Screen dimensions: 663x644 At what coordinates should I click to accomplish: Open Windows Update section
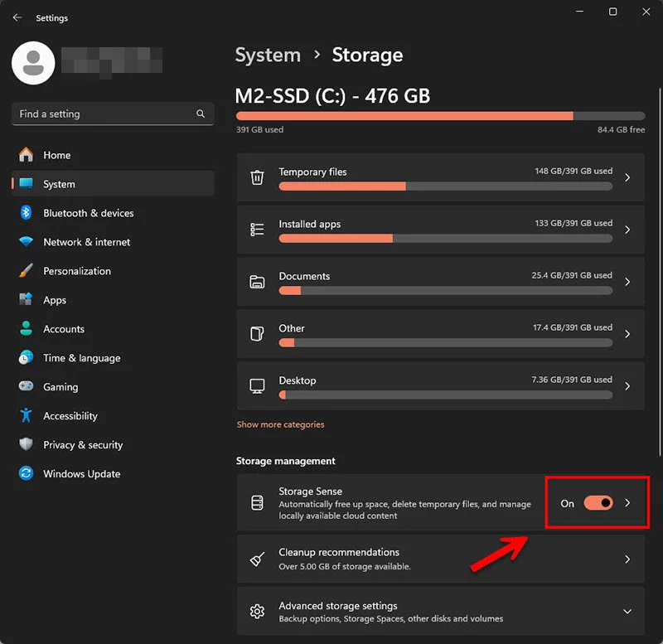(x=113, y=473)
